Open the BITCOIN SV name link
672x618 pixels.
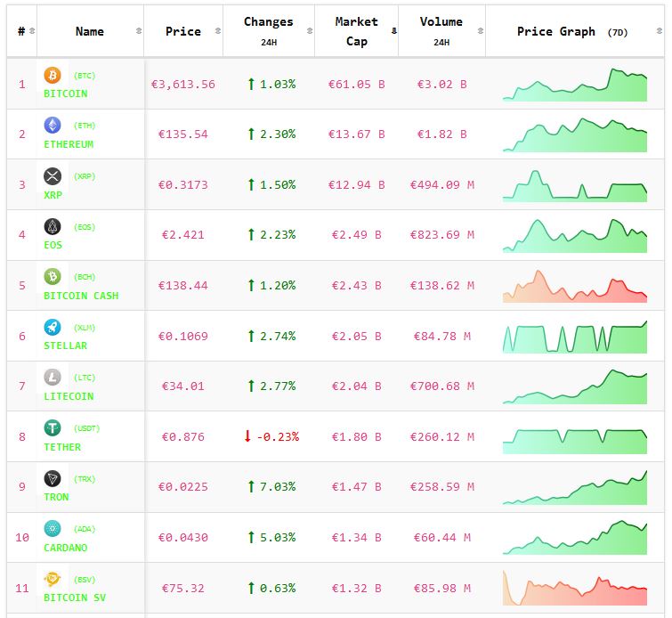click(75, 598)
